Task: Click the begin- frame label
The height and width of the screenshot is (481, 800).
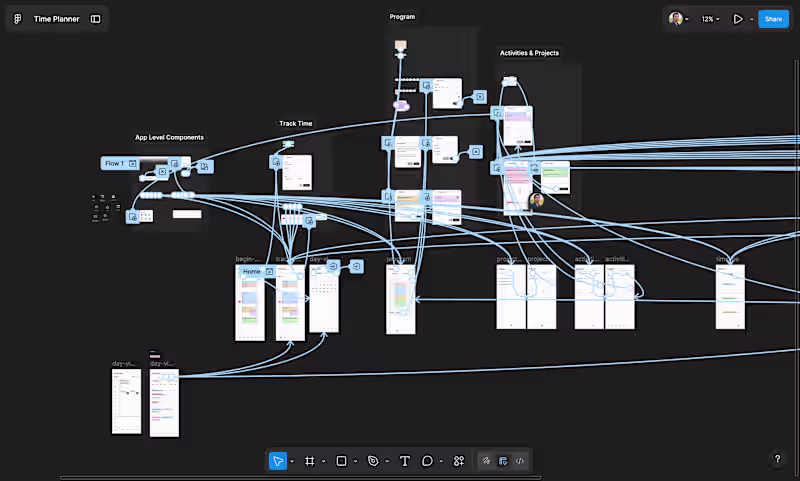Action: (x=248, y=259)
